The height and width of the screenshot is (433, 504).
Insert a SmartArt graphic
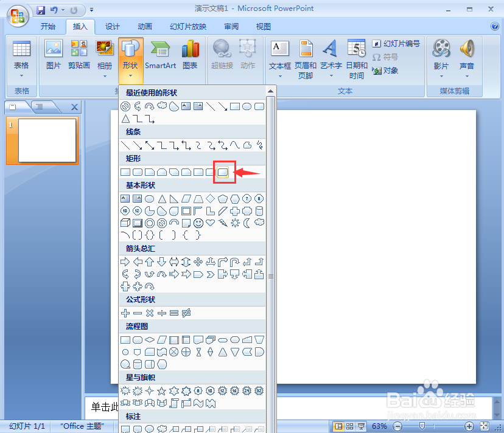point(161,55)
